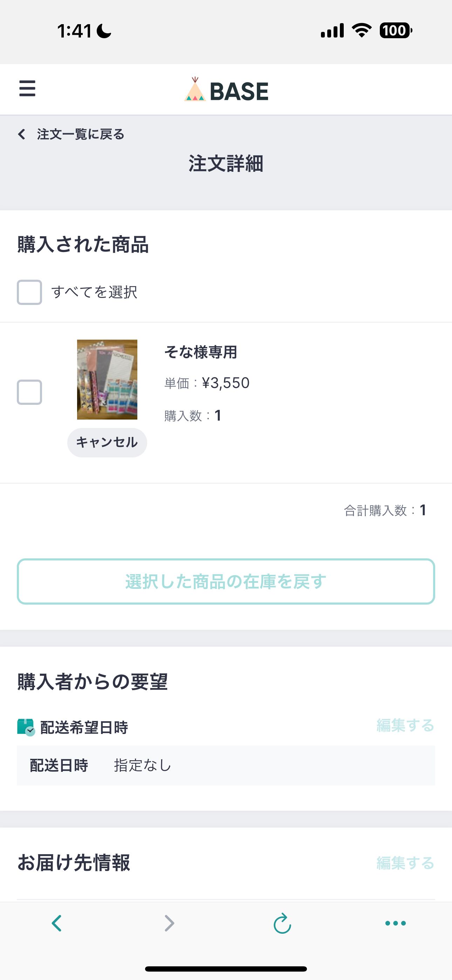Tap the back chevron beside 注文一覧に戻る

tap(22, 134)
